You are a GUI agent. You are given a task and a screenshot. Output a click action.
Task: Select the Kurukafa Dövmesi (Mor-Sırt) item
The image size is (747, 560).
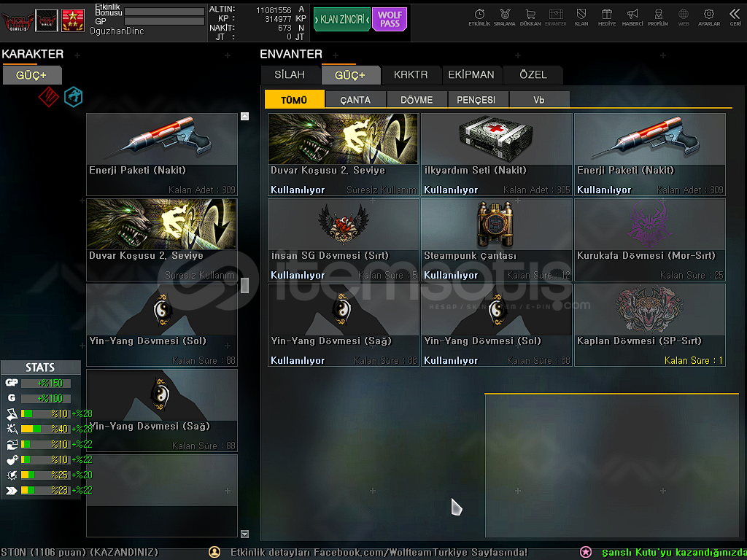650,240
